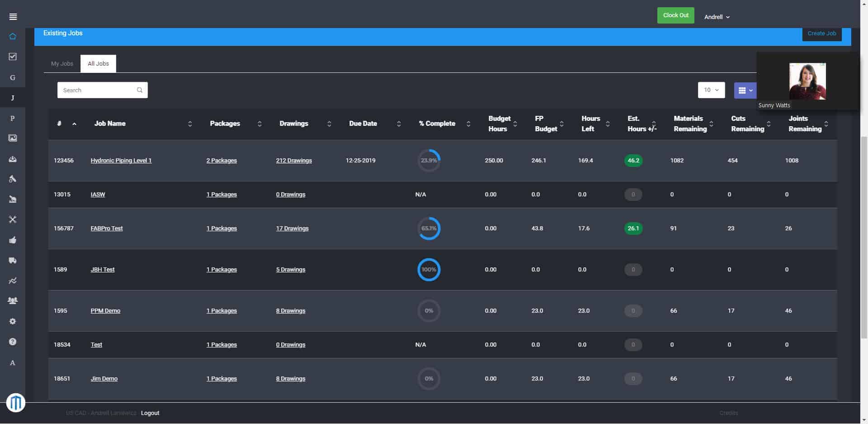Click the Logout link in footer
The width and height of the screenshot is (868, 424).
tap(150, 413)
